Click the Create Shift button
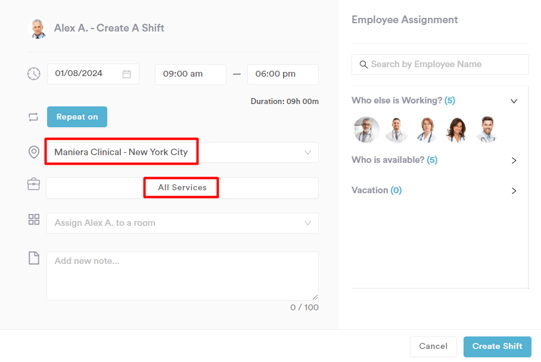541x362 pixels. coord(497,346)
